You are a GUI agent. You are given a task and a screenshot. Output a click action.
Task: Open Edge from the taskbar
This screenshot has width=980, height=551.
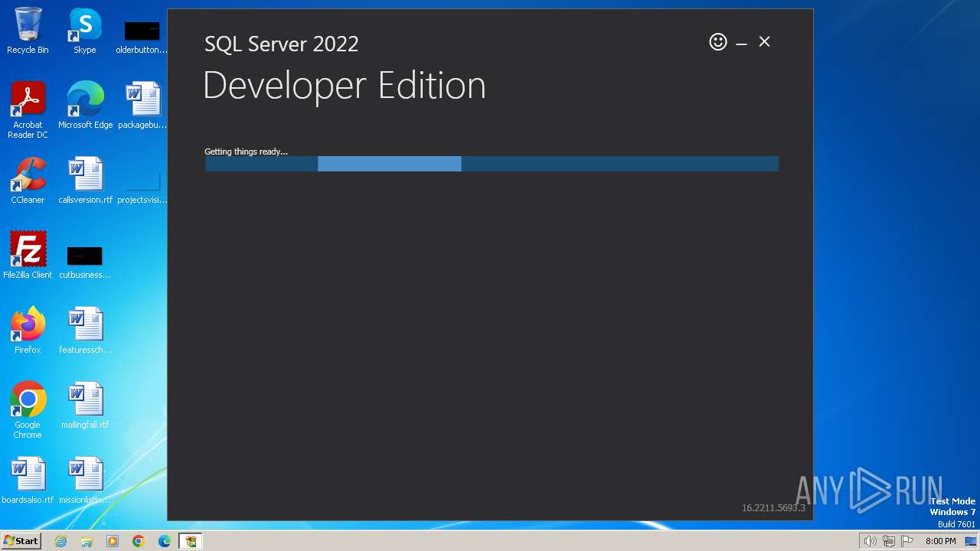click(x=165, y=541)
